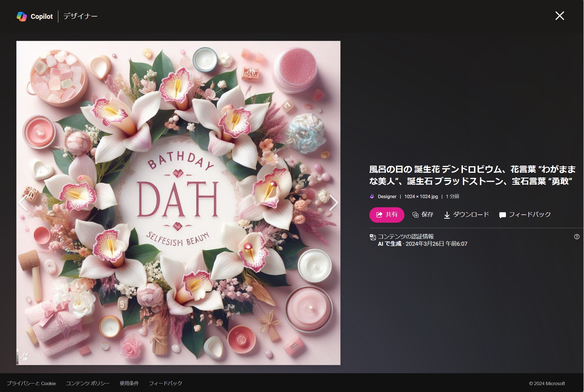Click the Copilot logo icon
The height and width of the screenshot is (392, 584).
pos(22,17)
